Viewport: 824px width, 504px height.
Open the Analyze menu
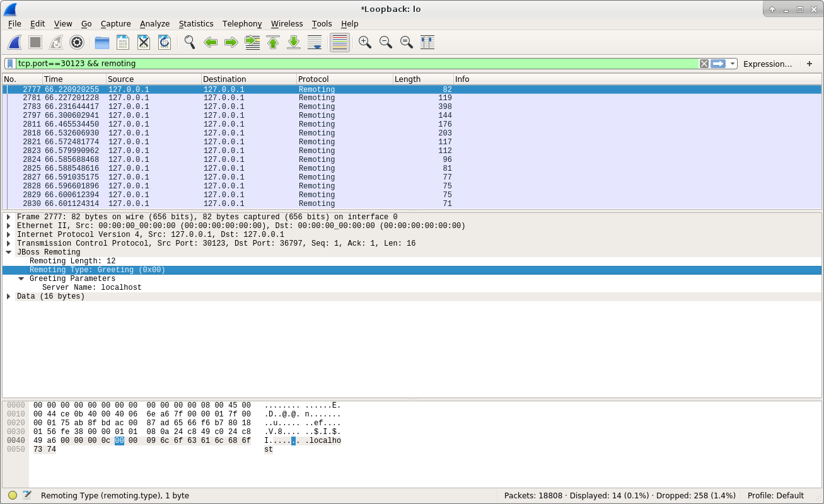tap(155, 23)
